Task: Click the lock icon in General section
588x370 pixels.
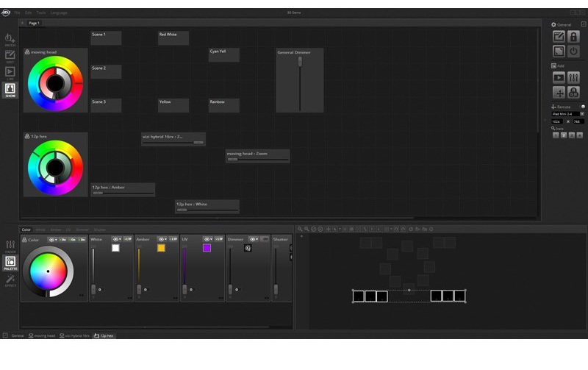Action: [574, 37]
